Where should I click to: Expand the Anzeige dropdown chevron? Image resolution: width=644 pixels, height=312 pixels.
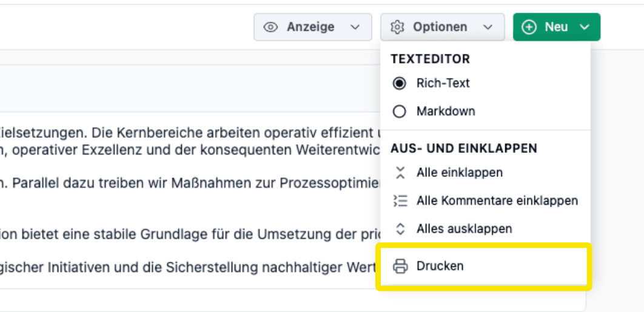[355, 27]
